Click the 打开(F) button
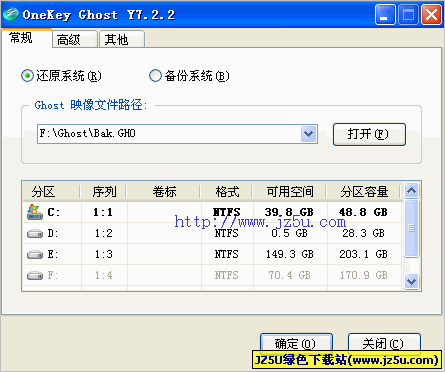The image size is (445, 372). point(369,134)
